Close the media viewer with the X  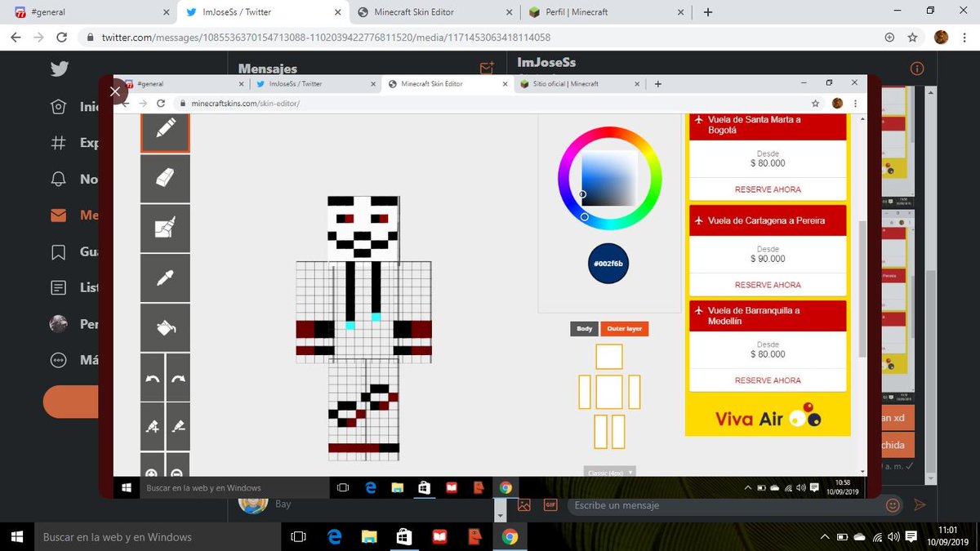pos(115,91)
